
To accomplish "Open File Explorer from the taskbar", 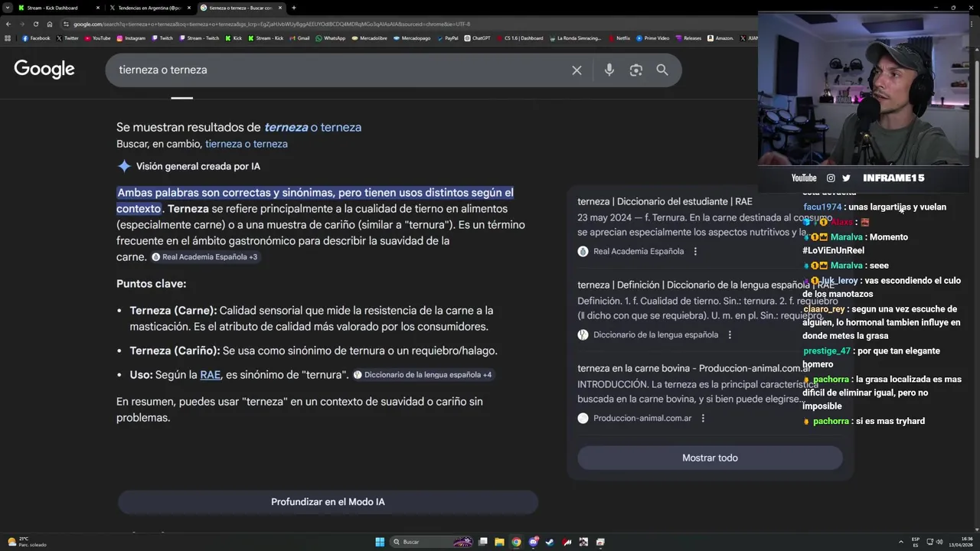I will (499, 542).
